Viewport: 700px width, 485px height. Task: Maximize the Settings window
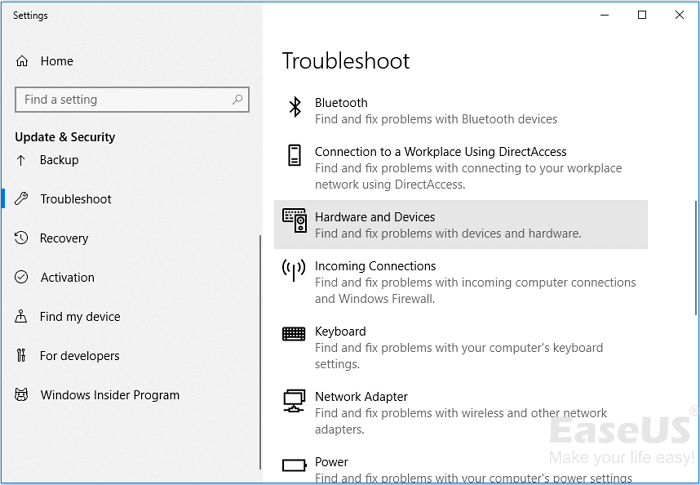coord(642,15)
